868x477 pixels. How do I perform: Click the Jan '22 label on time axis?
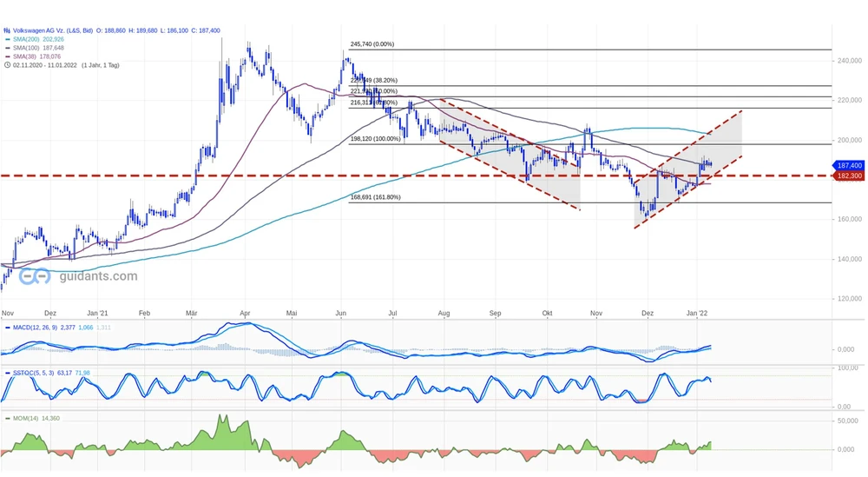click(x=700, y=312)
